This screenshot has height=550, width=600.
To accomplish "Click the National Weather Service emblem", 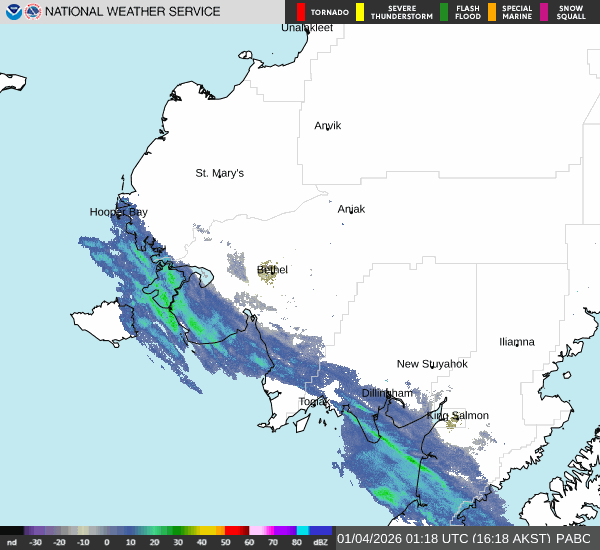I will [33, 12].
